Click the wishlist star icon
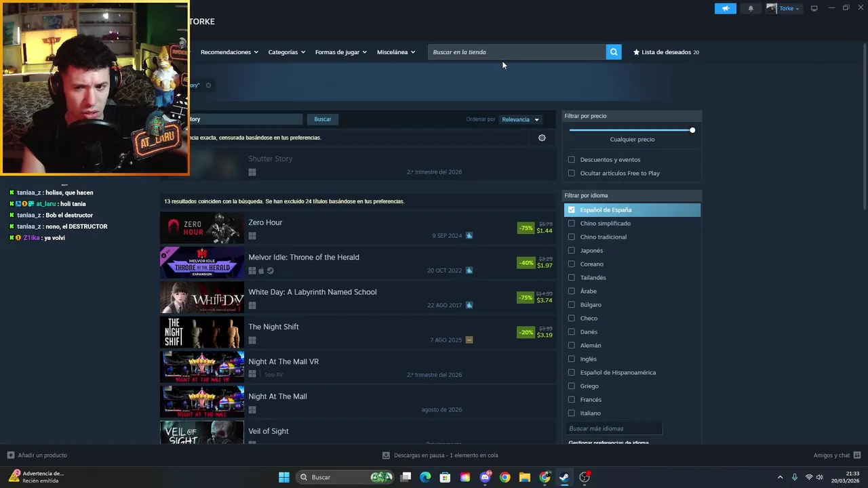Image resolution: width=868 pixels, height=488 pixels. [x=636, y=52]
